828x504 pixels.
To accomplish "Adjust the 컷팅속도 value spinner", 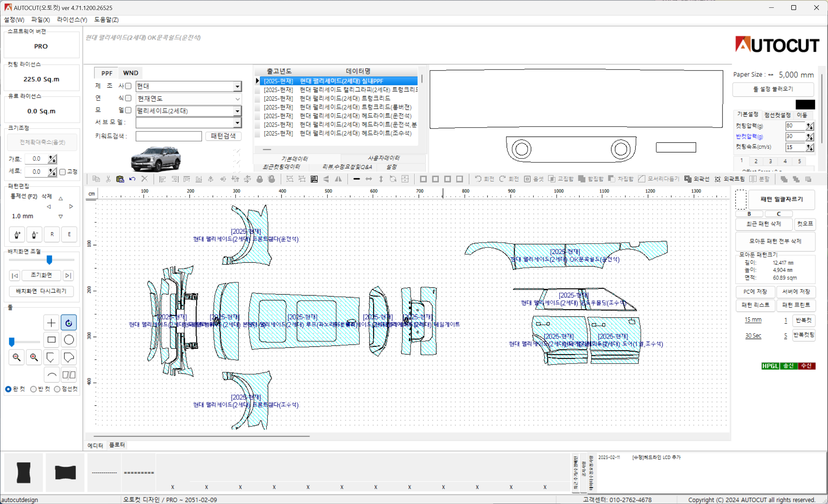I will tap(810, 147).
